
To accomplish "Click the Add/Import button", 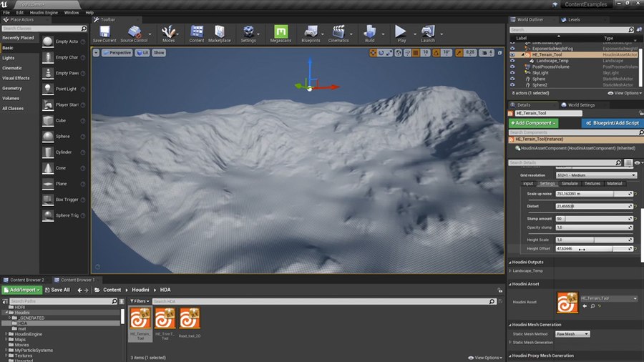I will [21, 290].
